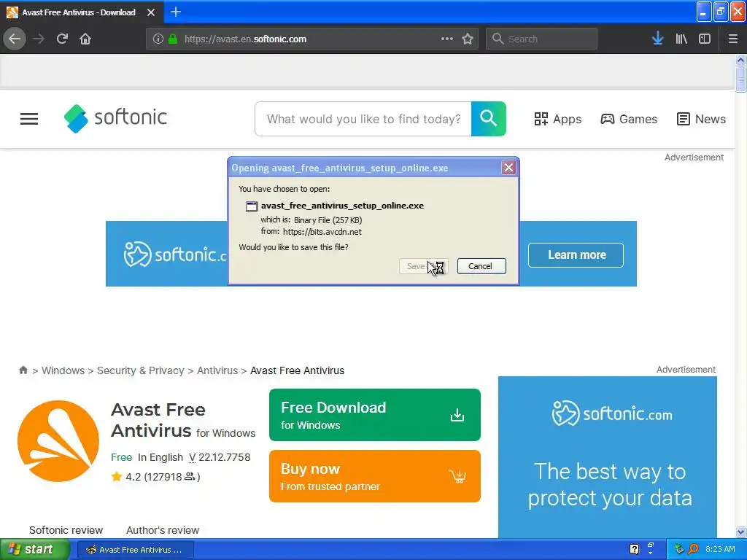Open the Antivirus breadcrumb link
The width and height of the screenshot is (747, 560).
click(x=217, y=370)
